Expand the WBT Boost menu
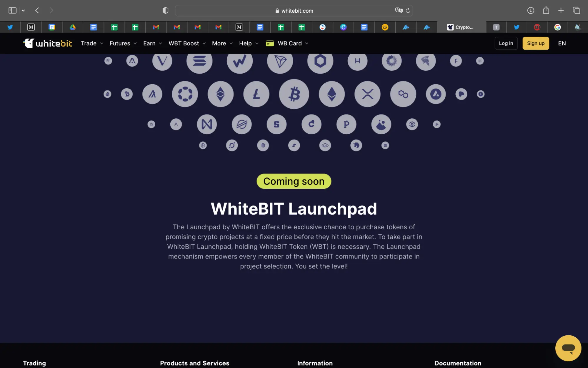 [x=187, y=43]
